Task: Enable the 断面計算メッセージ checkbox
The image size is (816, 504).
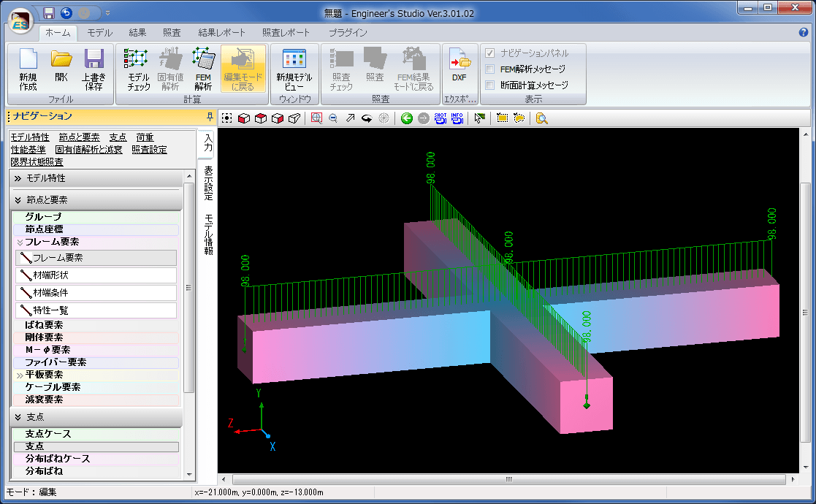Action: coord(491,85)
